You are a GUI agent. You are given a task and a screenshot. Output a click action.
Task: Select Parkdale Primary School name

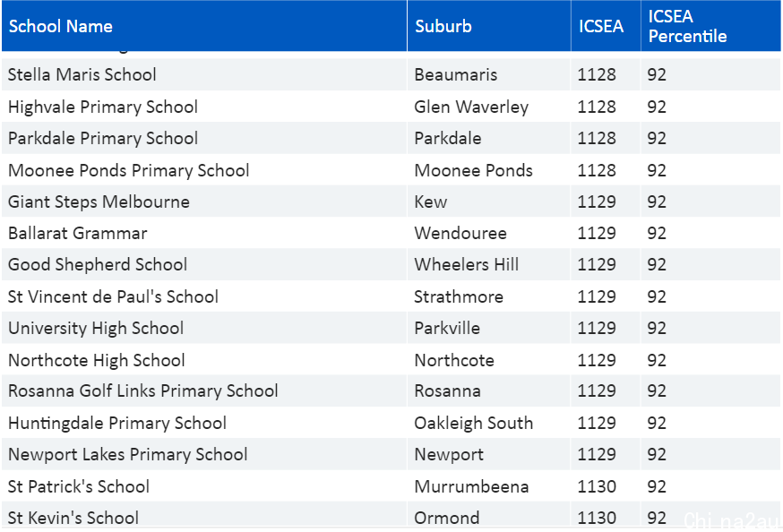coord(103,138)
